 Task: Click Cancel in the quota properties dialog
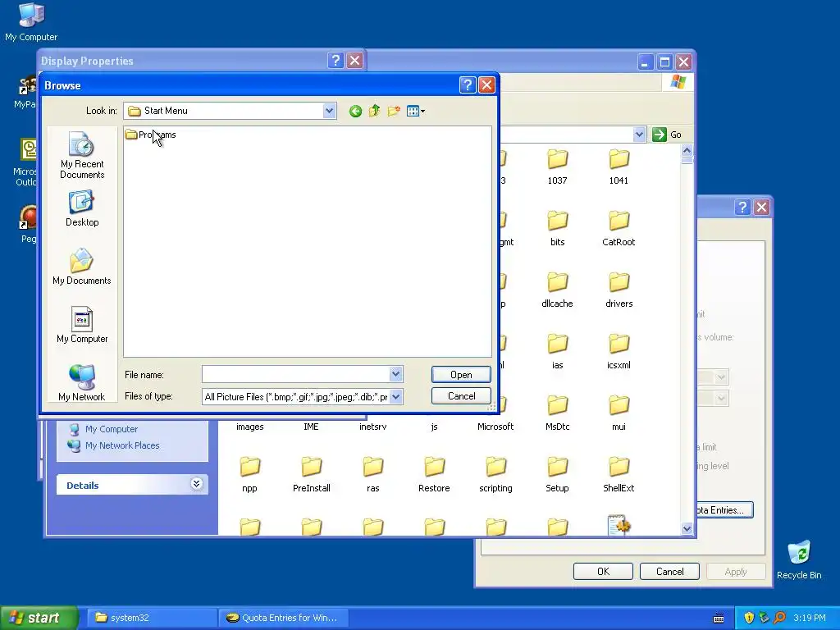[x=669, y=572]
